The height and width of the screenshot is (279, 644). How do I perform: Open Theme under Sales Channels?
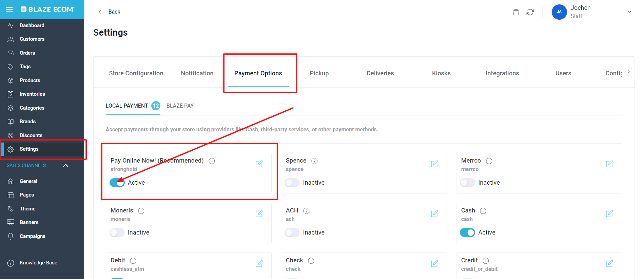pyautogui.click(x=27, y=208)
